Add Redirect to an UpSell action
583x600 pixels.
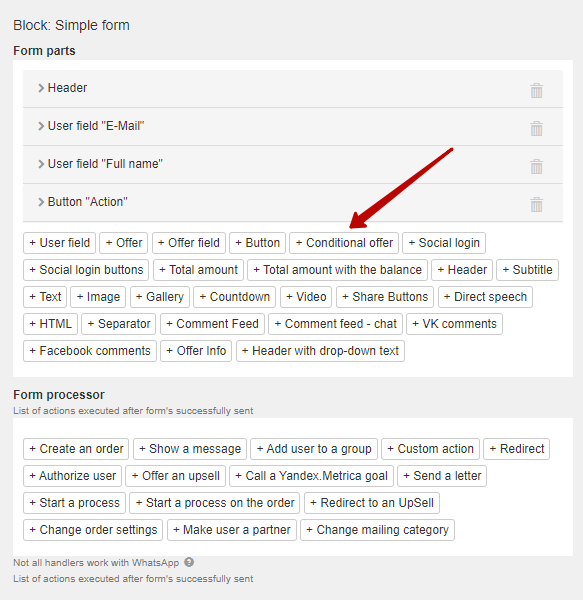(372, 503)
